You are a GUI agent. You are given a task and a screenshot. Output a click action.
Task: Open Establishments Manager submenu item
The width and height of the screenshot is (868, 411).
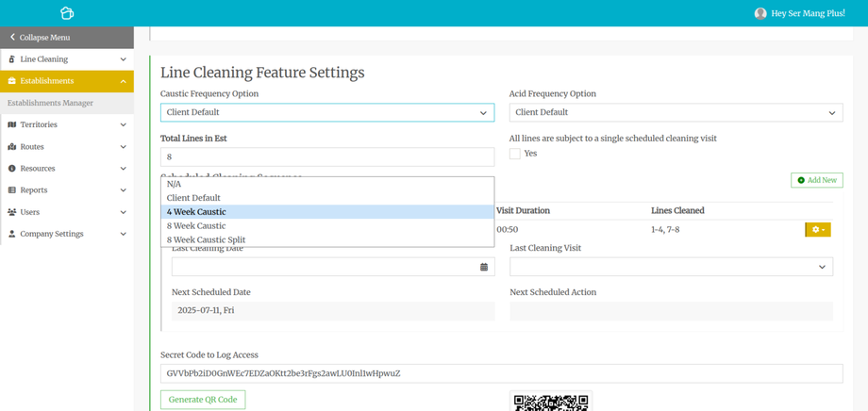coord(50,103)
